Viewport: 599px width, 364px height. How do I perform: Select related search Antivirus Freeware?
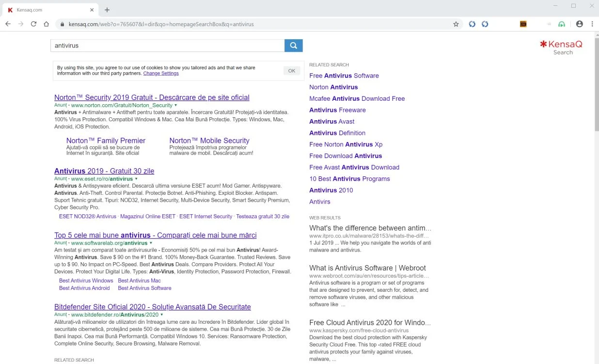pyautogui.click(x=337, y=110)
